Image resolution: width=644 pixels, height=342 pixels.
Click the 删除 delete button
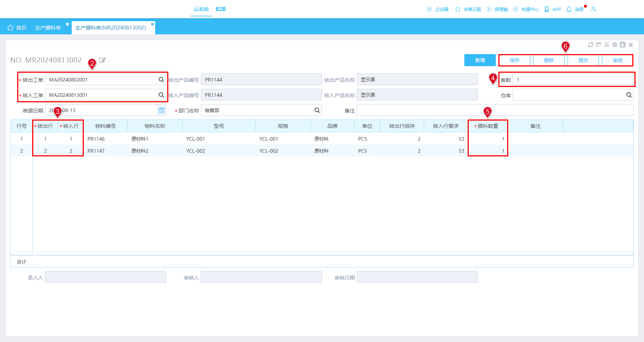pyautogui.click(x=549, y=60)
